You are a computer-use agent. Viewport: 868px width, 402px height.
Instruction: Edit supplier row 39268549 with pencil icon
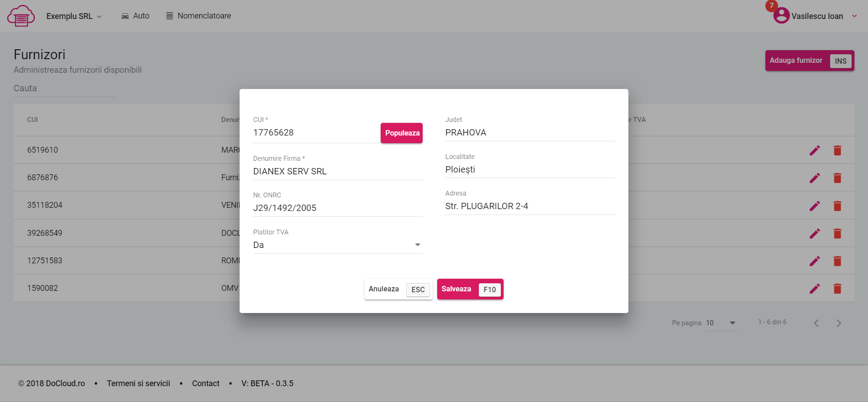pos(815,234)
